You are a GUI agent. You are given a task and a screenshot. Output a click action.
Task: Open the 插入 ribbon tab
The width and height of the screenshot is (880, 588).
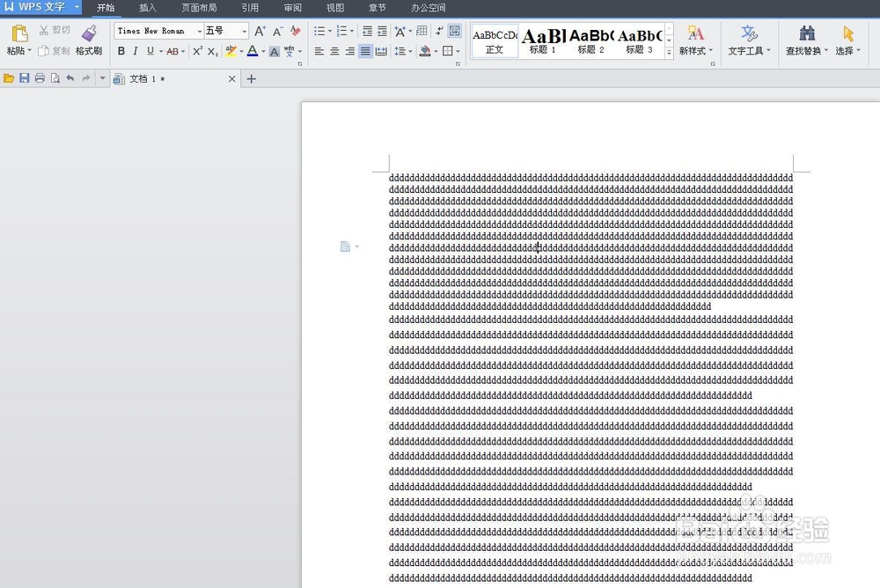pyautogui.click(x=148, y=8)
